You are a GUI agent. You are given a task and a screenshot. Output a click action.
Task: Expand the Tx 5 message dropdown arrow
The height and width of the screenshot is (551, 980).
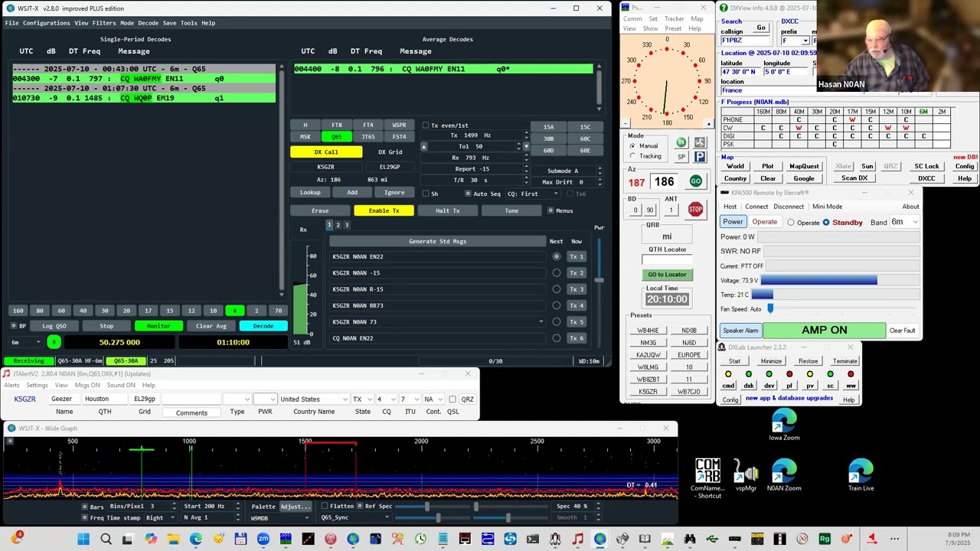point(541,322)
